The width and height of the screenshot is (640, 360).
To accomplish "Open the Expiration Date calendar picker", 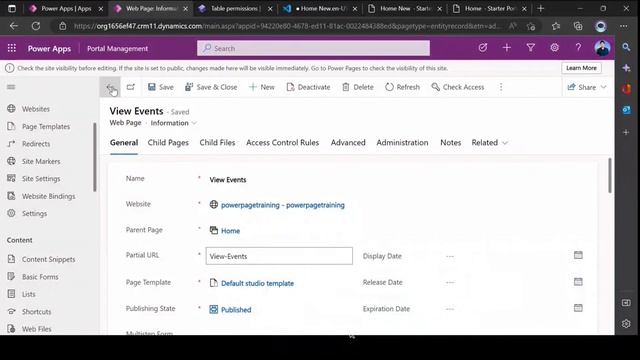I will click(578, 308).
